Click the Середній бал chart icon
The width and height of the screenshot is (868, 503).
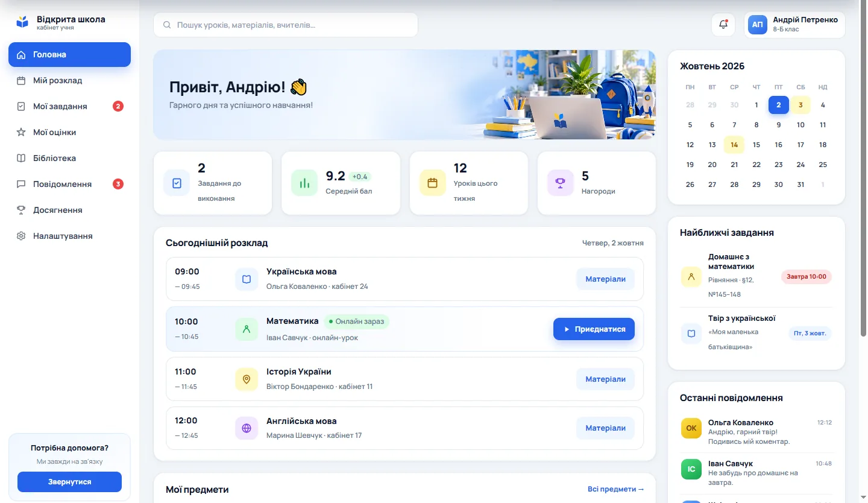[x=304, y=183]
